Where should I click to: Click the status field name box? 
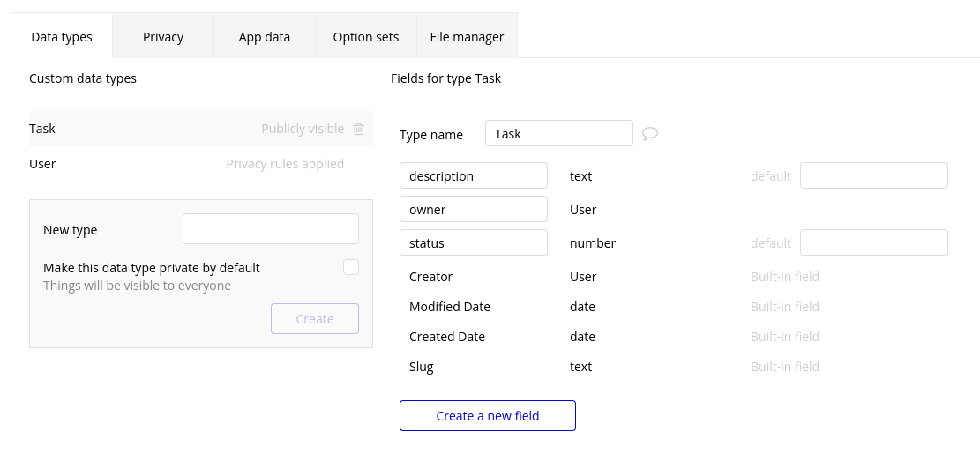pos(474,242)
